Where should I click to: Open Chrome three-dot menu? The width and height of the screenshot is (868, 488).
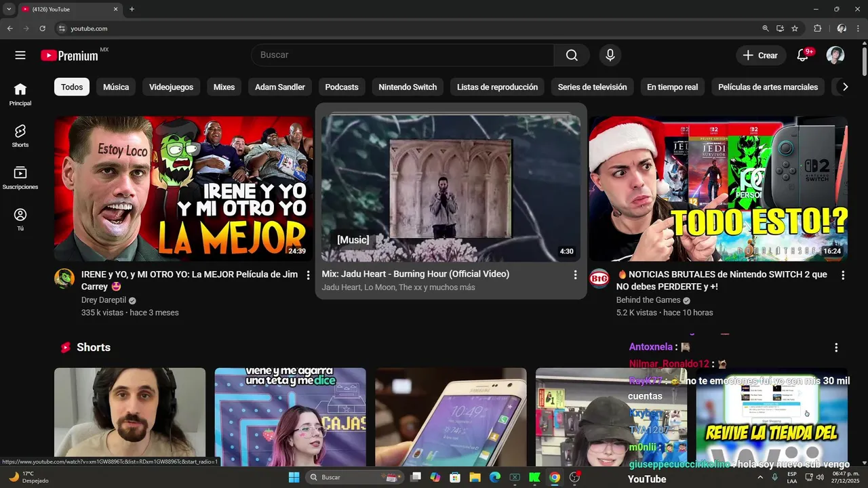tap(859, 28)
